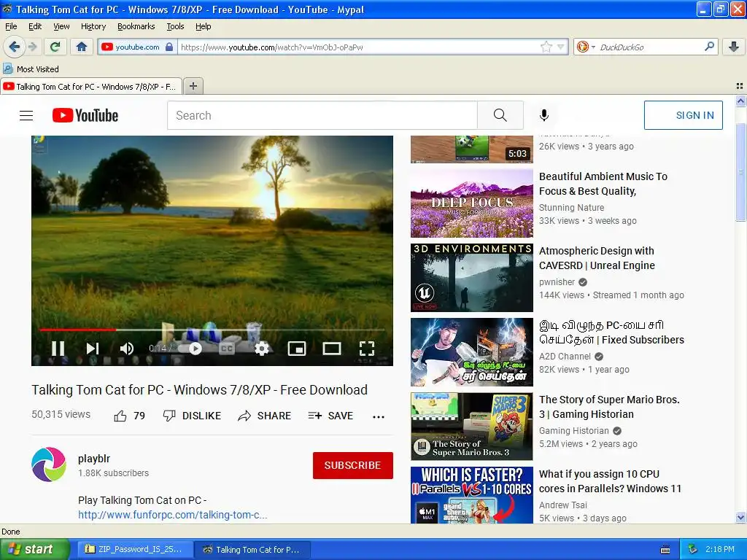747x560 pixels.
Task: Open the browser home page
Action: click(x=82, y=47)
